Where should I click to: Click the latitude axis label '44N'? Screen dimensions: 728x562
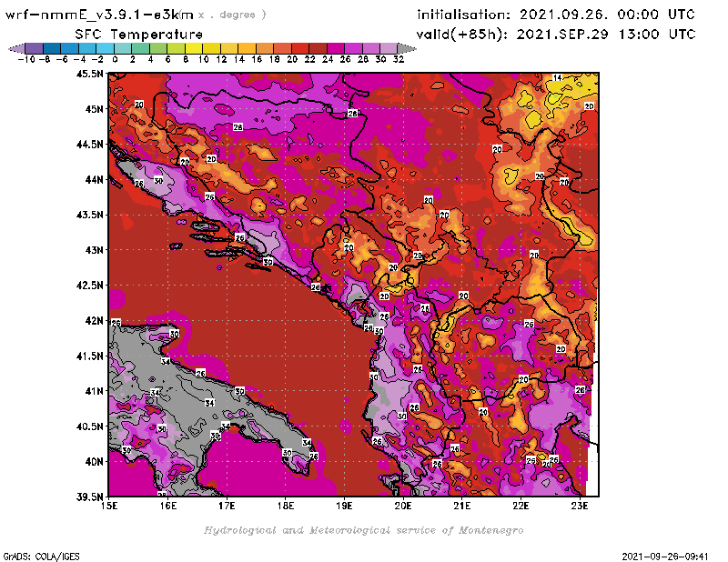pyautogui.click(x=94, y=179)
